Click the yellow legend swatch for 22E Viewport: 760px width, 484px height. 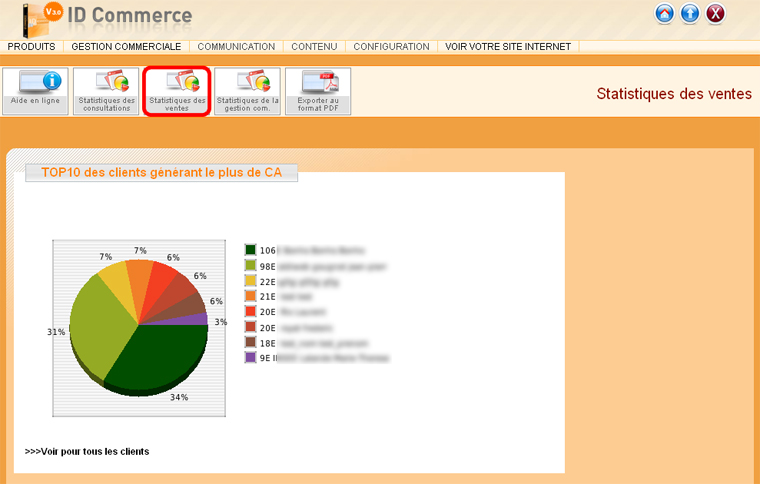[x=250, y=281]
